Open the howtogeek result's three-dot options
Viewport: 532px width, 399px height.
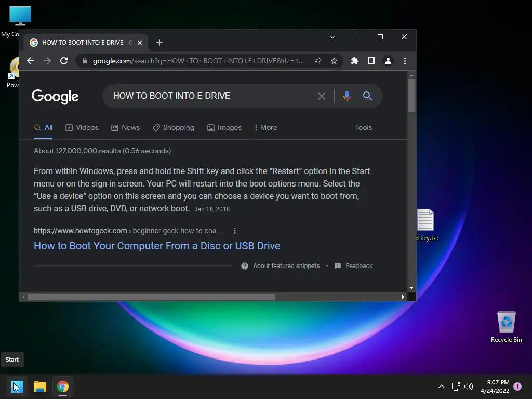(x=235, y=231)
